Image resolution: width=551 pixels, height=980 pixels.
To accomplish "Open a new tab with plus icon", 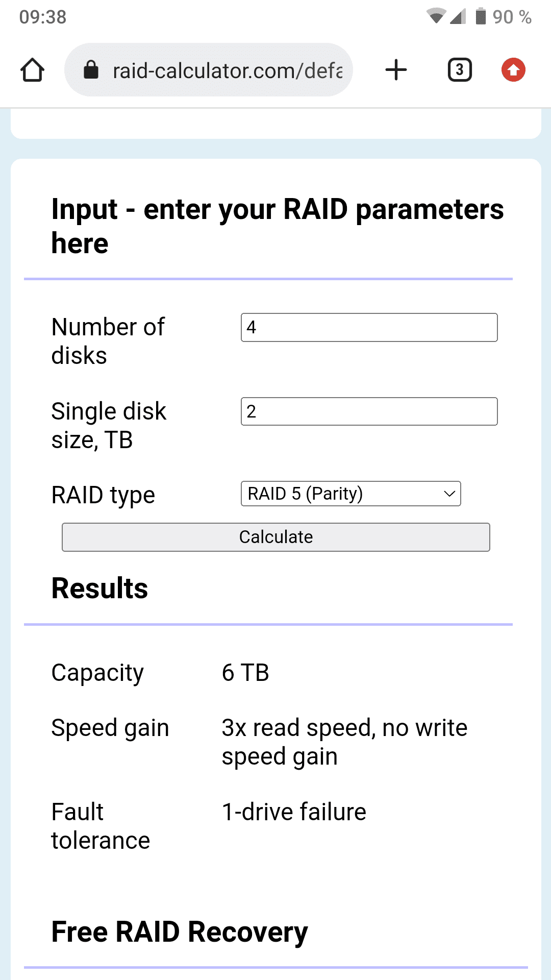I will point(396,70).
